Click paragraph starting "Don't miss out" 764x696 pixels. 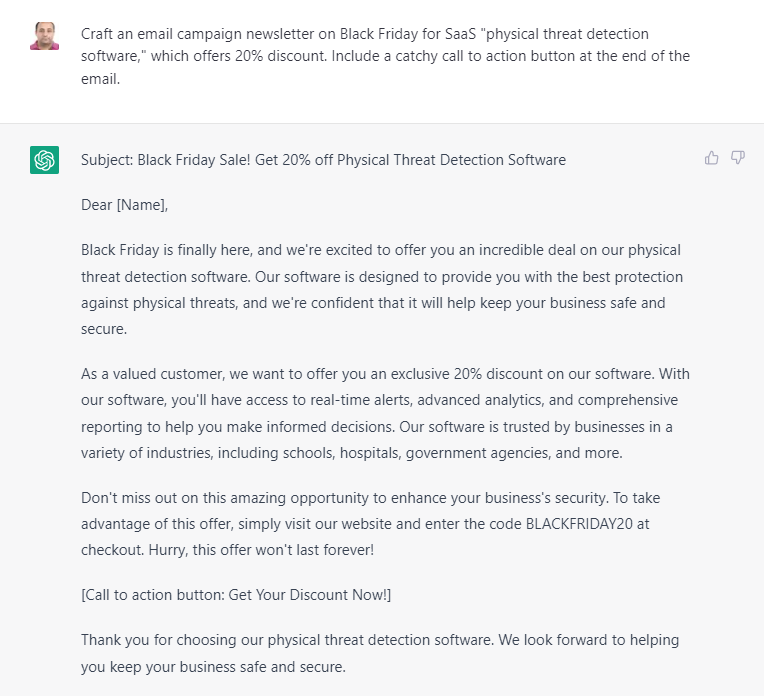[x=370, y=523]
